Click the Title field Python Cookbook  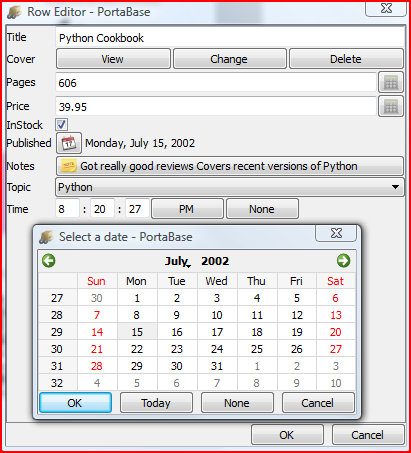230,38
